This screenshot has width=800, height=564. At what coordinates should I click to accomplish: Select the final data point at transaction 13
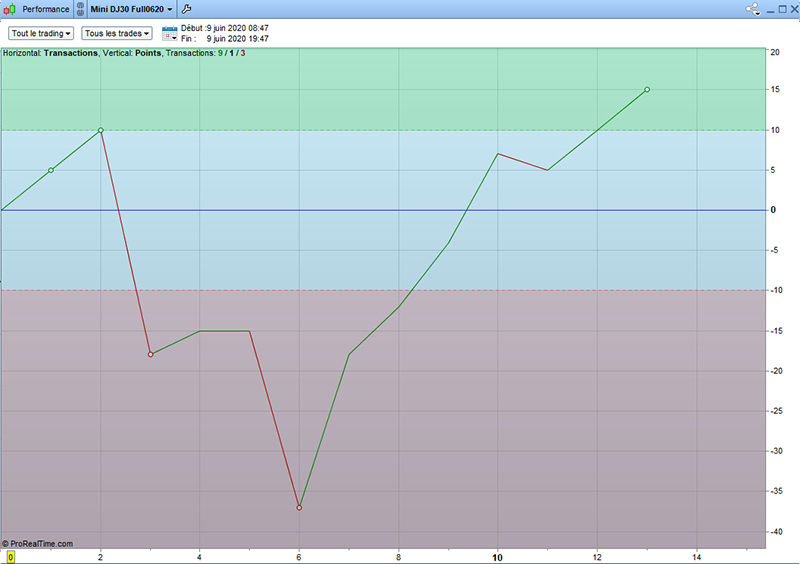coord(647,89)
